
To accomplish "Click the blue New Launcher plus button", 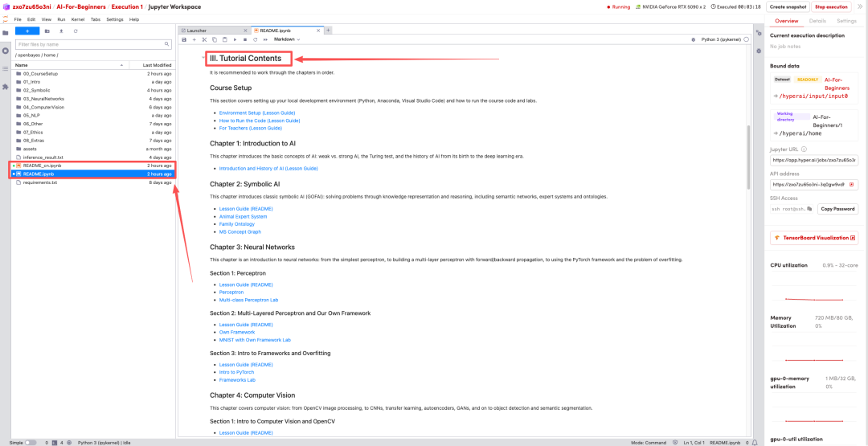I will pos(27,31).
